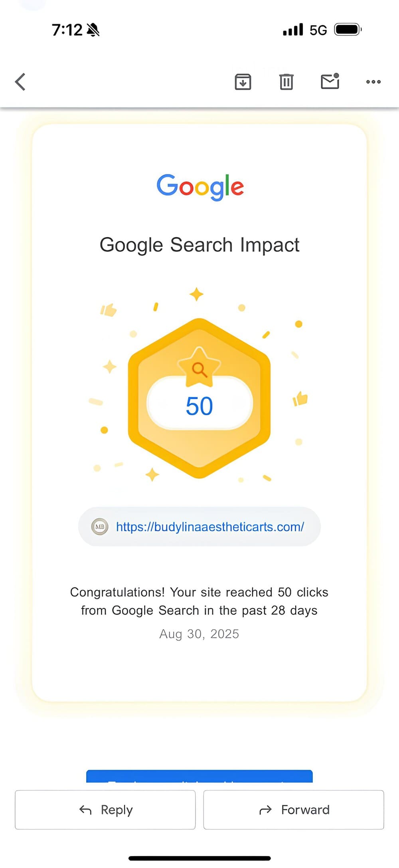Open the three-dot more options menu
This screenshot has height=868, width=399.
tap(373, 82)
